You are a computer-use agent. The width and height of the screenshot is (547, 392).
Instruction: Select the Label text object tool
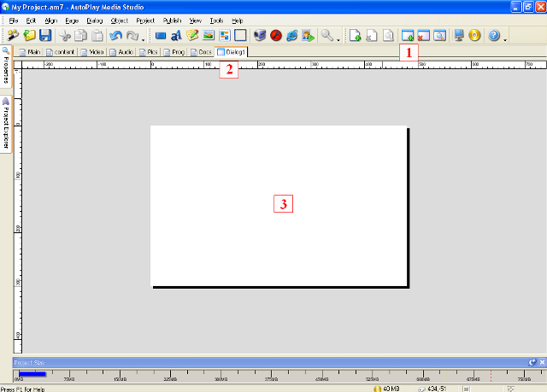click(x=176, y=36)
